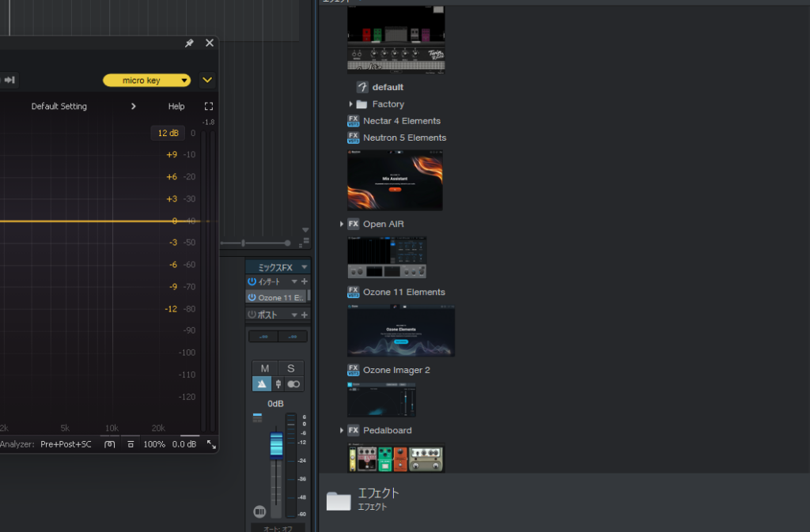
Task: Click the metronome icon on mixer channel
Action: click(x=262, y=384)
